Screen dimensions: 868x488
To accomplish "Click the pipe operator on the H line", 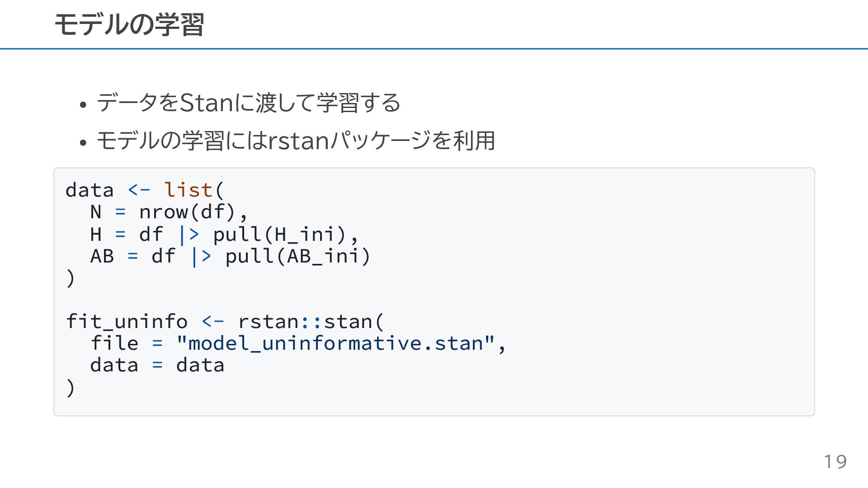I will click(x=189, y=234).
